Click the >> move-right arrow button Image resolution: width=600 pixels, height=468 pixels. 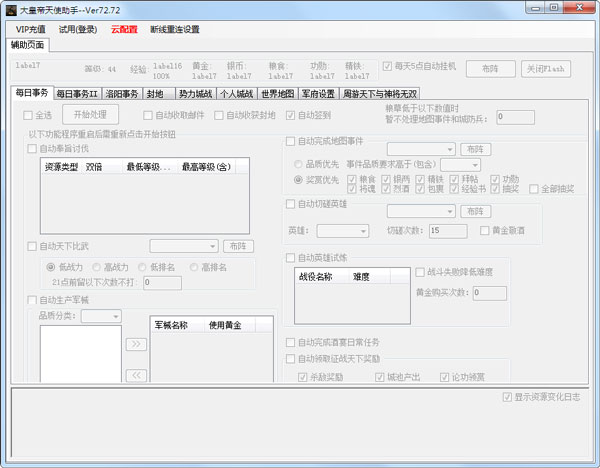point(137,344)
